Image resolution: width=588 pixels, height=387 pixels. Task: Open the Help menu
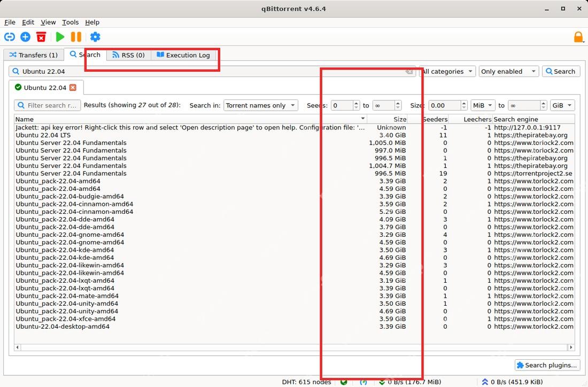(x=92, y=22)
